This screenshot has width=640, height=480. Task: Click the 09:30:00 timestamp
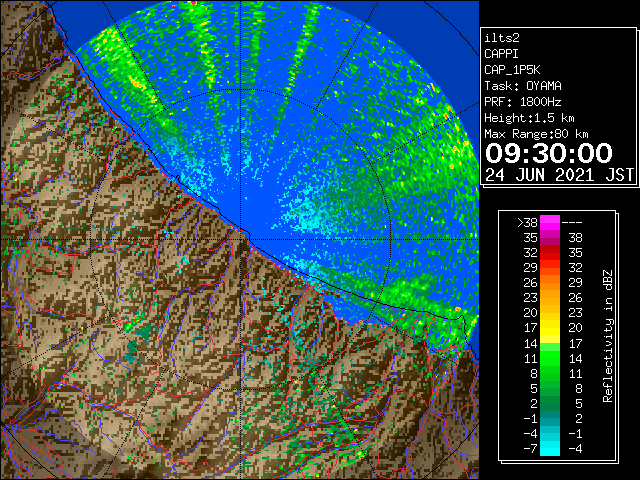[x=549, y=153]
